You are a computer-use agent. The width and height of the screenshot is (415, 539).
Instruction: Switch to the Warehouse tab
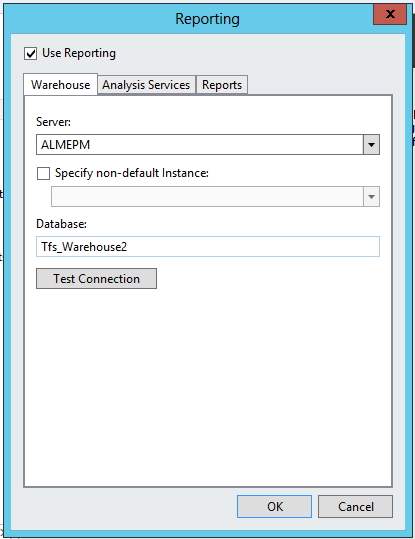61,85
